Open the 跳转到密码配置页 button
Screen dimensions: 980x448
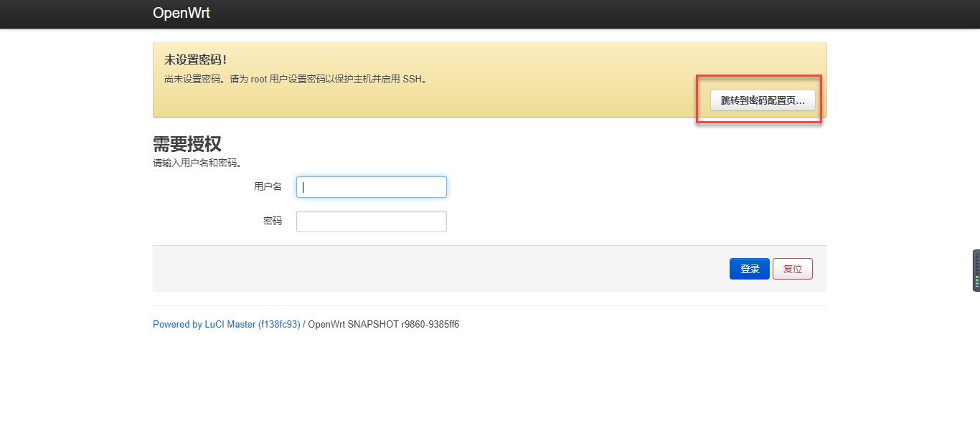[763, 100]
